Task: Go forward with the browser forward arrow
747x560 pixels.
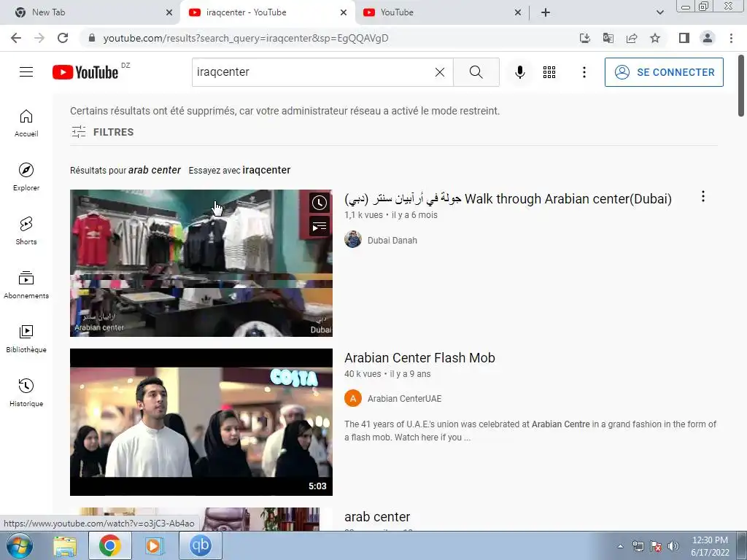Action: (x=39, y=38)
